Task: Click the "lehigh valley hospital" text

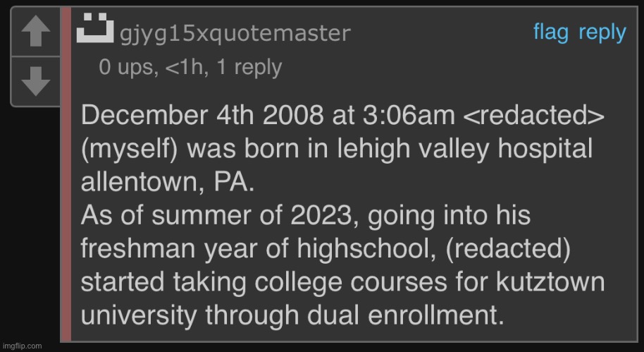Action: point(464,149)
